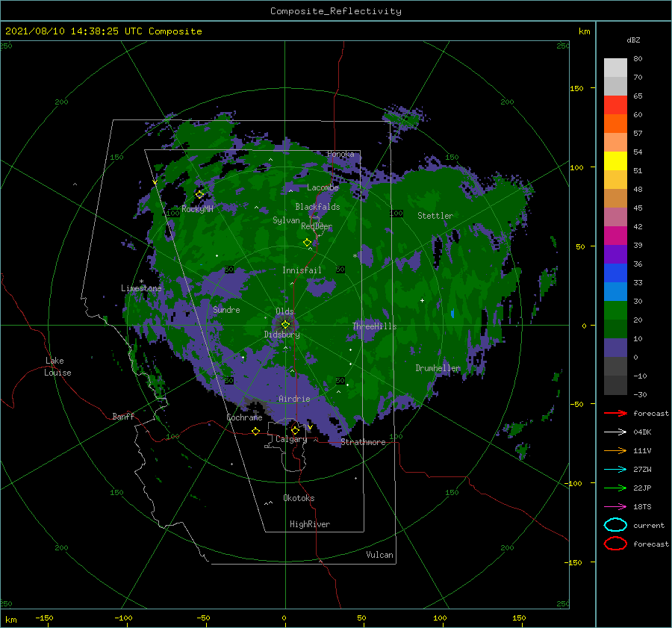This screenshot has width=672, height=628.
Task: Click the HighRiver town label
Action: (x=310, y=524)
